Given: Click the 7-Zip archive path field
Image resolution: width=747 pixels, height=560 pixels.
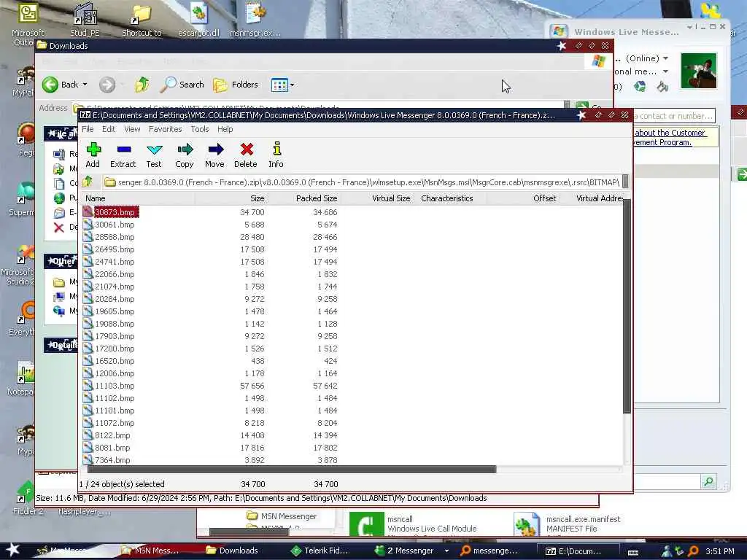Looking at the screenshot, I should tap(362, 182).
